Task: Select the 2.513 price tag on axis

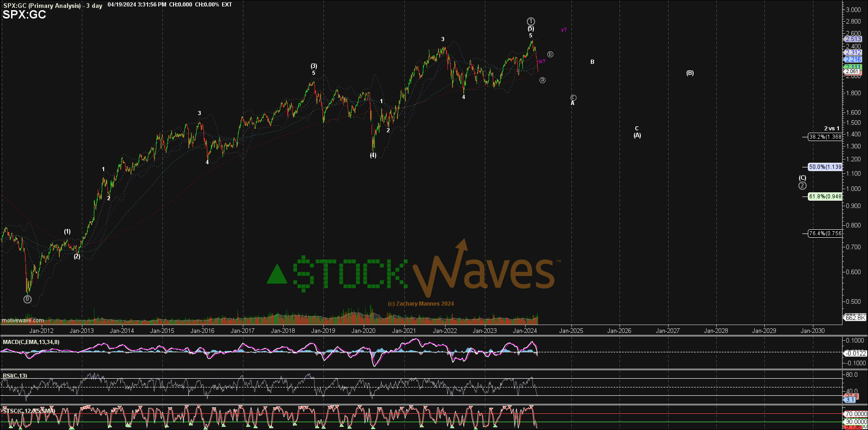Action: [853, 39]
